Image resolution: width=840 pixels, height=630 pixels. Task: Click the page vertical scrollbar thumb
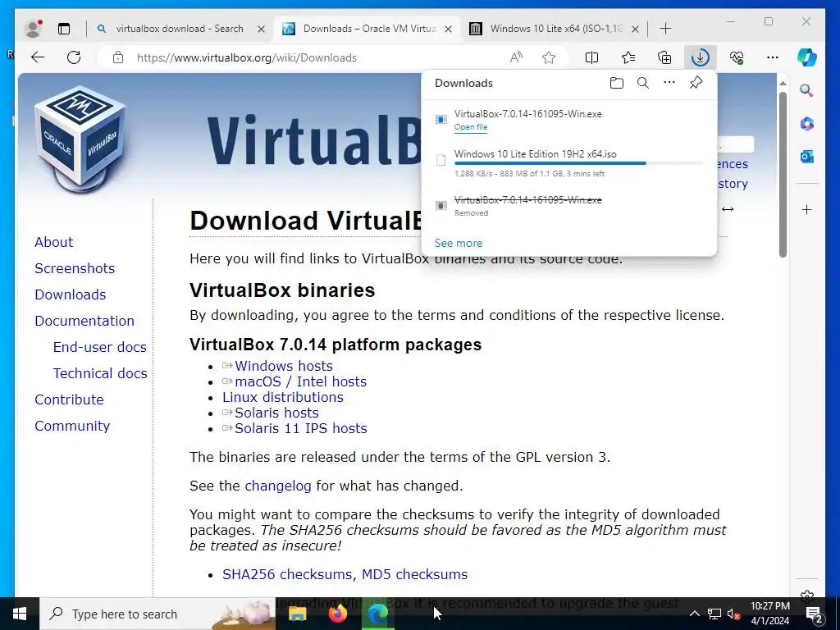(783, 174)
